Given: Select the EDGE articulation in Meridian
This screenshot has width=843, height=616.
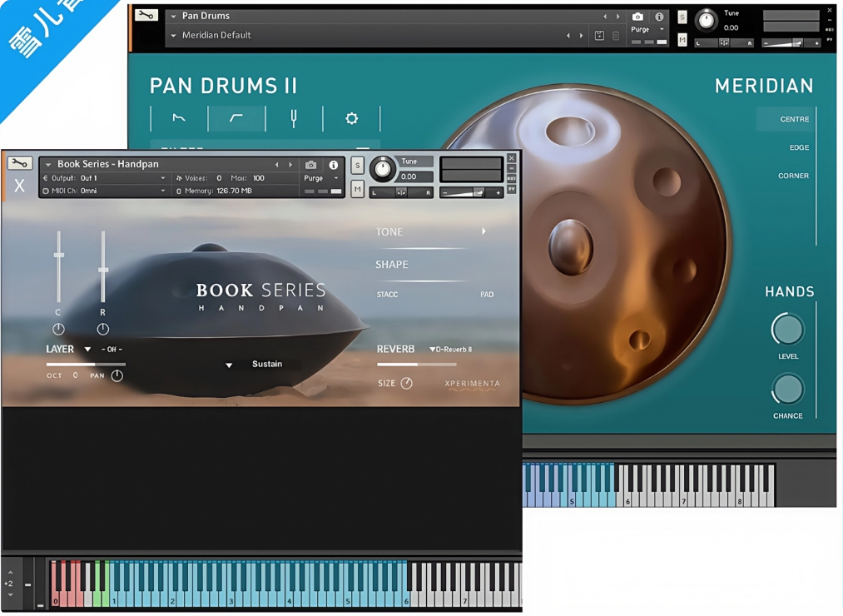Looking at the screenshot, I should click(x=799, y=147).
